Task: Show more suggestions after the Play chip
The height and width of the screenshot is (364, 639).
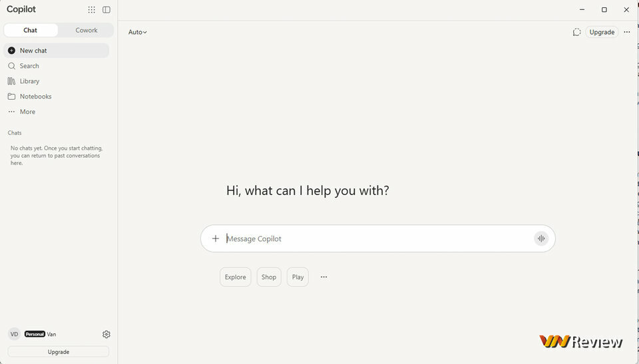Action: (x=323, y=277)
